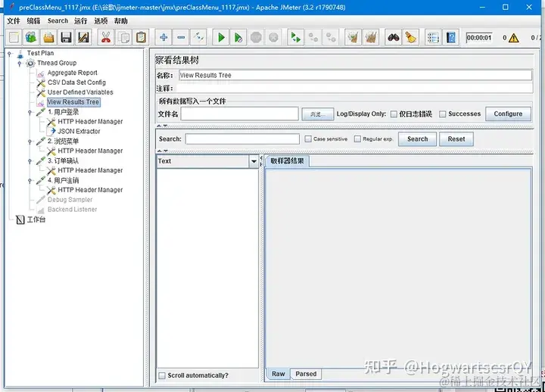Collapse the 3. 订单确认 sampler node
Viewport: 545px width, 392px height.
[x=30, y=161]
